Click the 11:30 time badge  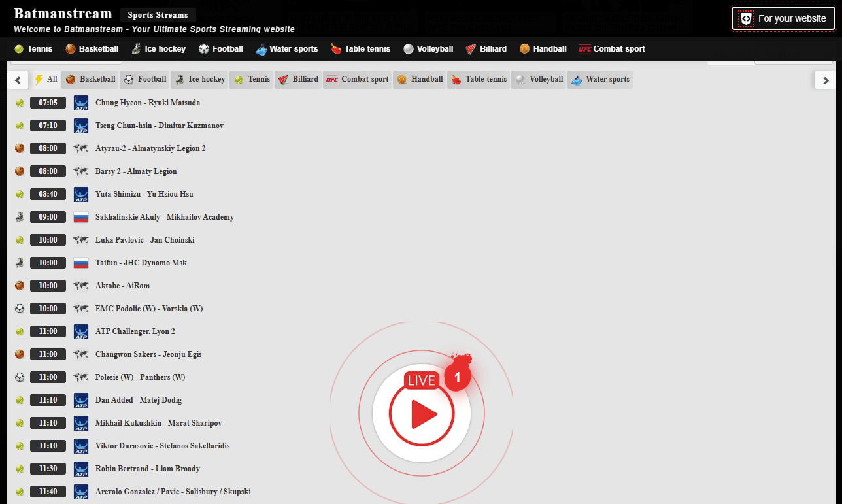point(48,469)
